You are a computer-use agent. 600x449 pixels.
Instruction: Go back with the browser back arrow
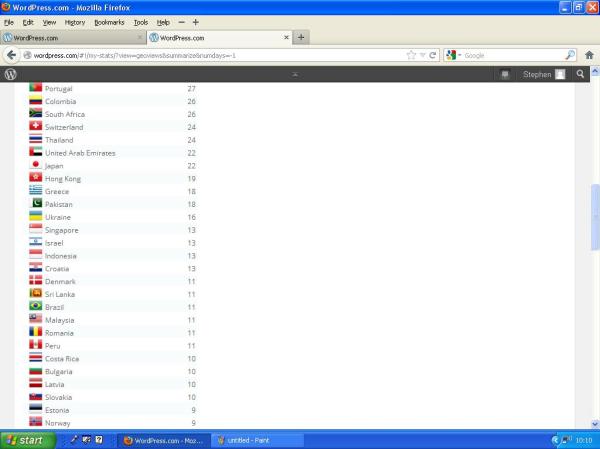11,55
